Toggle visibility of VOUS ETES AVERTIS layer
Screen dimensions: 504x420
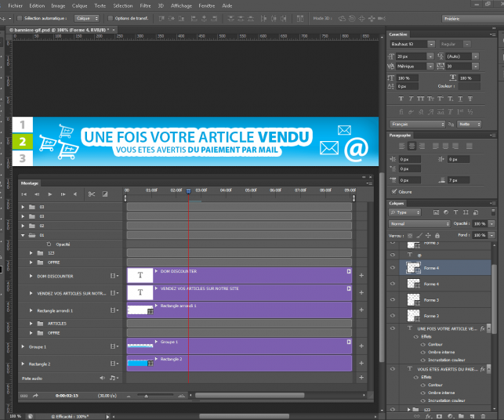[393, 369]
